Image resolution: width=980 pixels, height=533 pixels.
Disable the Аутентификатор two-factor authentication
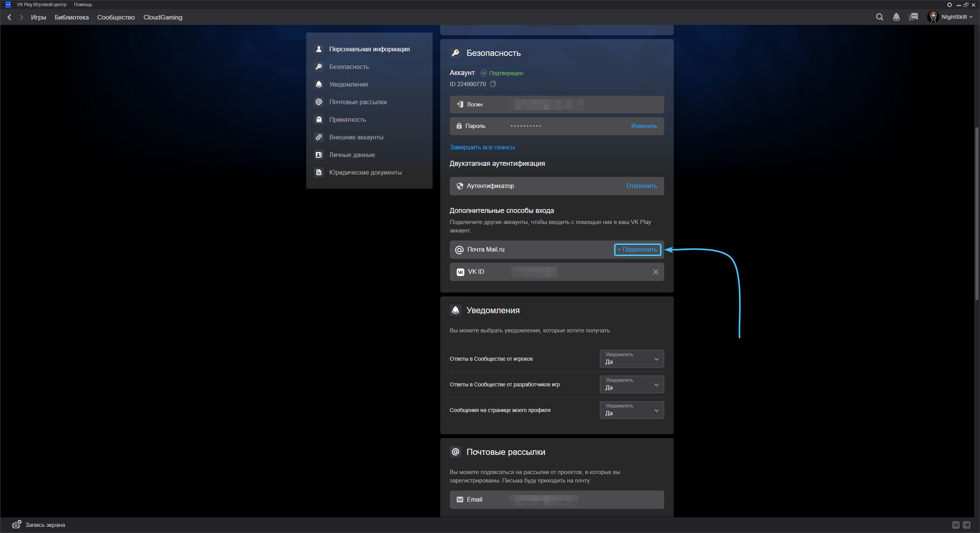click(642, 186)
